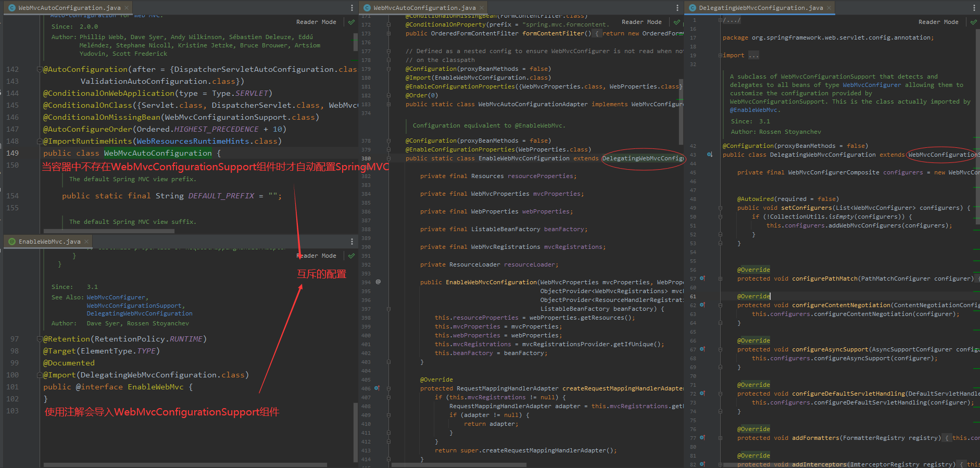Click override gutter icon beside addFormatters
The image size is (980, 468).
coord(702,438)
